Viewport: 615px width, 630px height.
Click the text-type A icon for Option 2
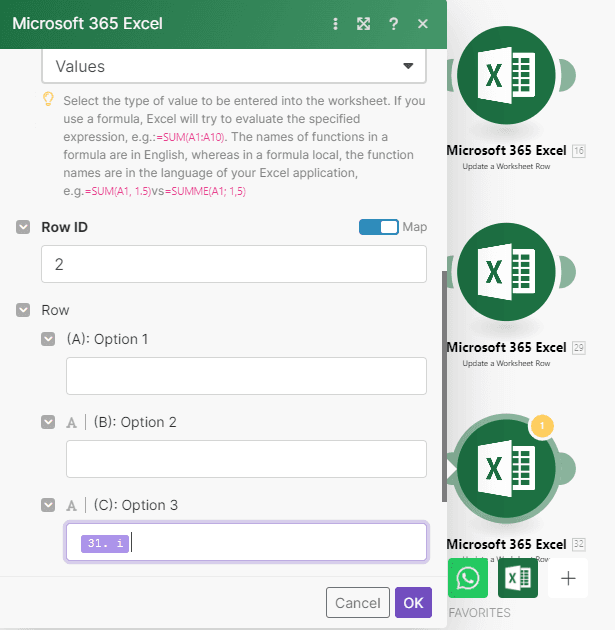72,423
